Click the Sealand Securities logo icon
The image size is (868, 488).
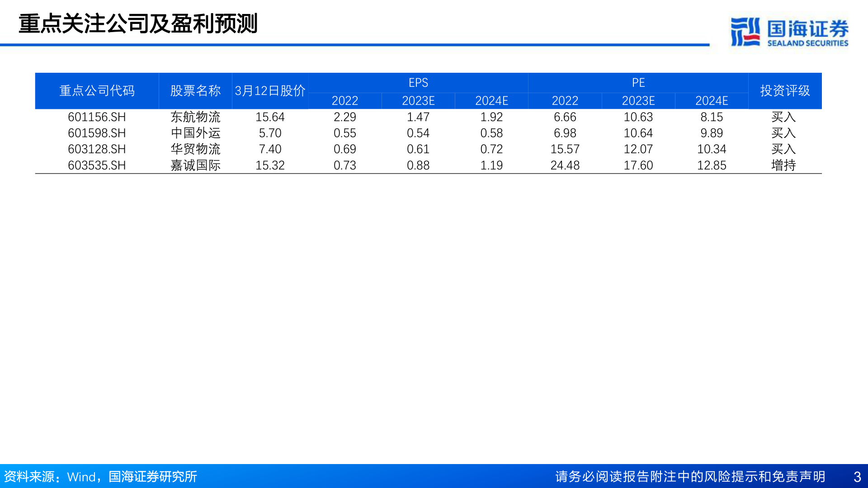(x=745, y=32)
